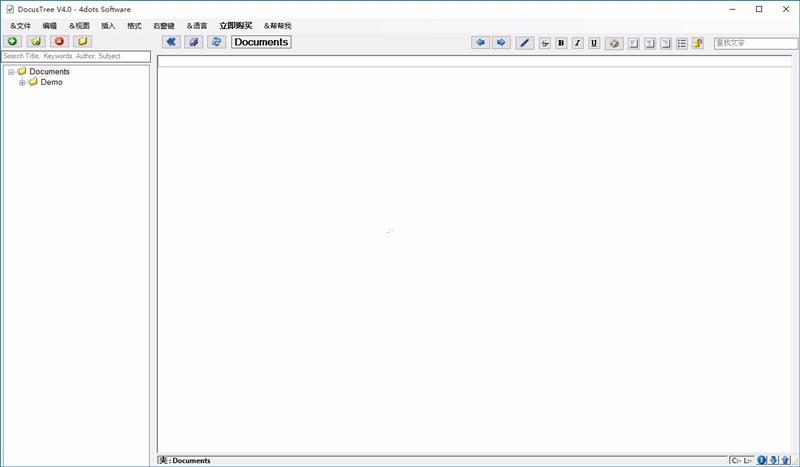
Task: Click the blue up arrow in status bar
Action: point(785,460)
